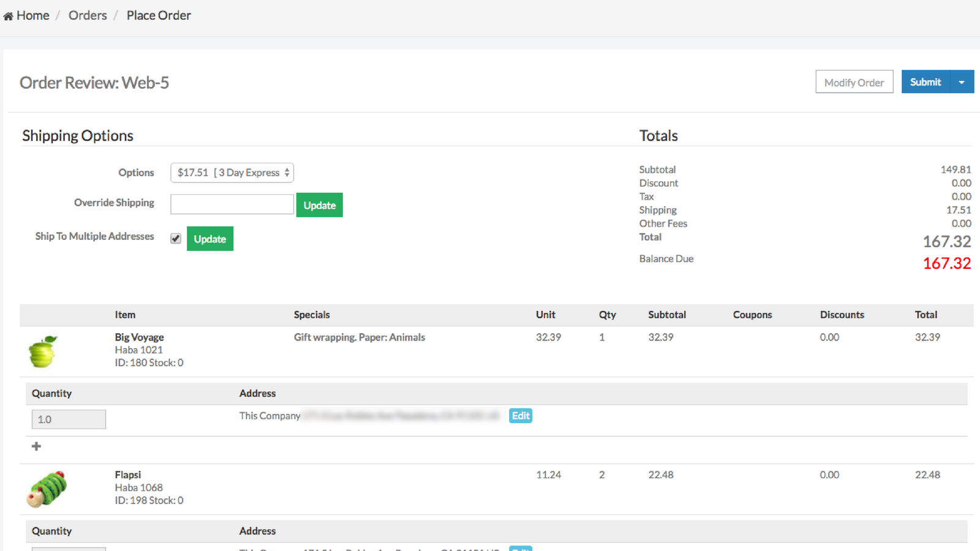Viewport: 980px width, 551px height.
Task: Click the Shipping value 17.51
Action: 959,210
